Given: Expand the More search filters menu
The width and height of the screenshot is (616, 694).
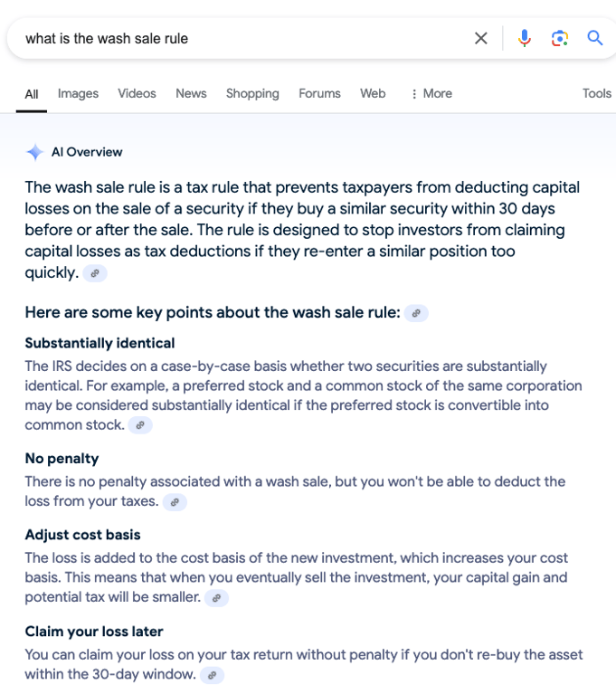Looking at the screenshot, I should 431,94.
